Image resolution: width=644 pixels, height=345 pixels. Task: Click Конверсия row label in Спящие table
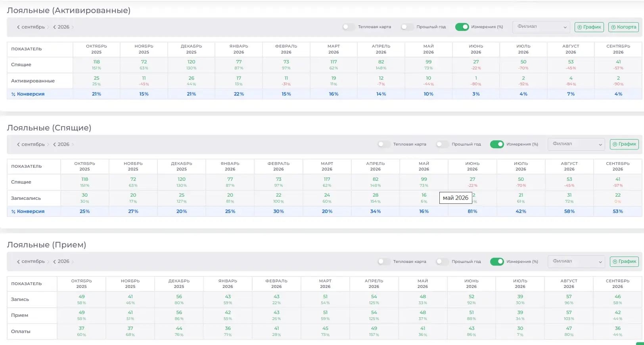[x=28, y=211]
